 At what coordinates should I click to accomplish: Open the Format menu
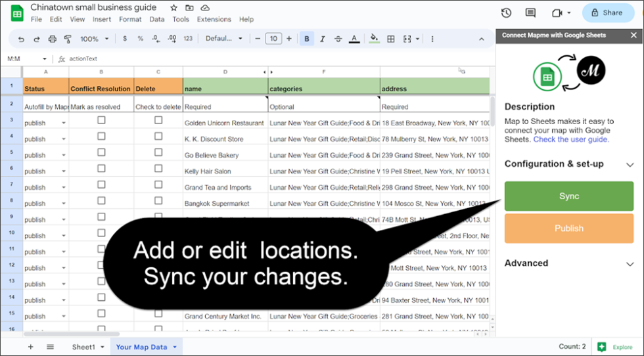point(130,19)
